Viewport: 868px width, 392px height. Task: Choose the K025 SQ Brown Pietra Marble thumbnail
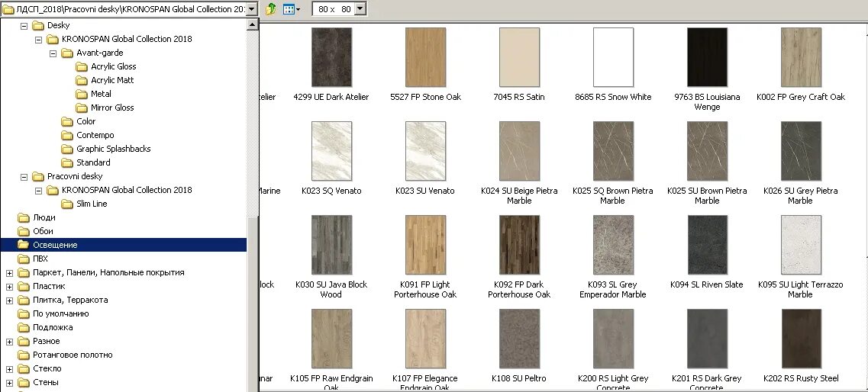tap(613, 152)
